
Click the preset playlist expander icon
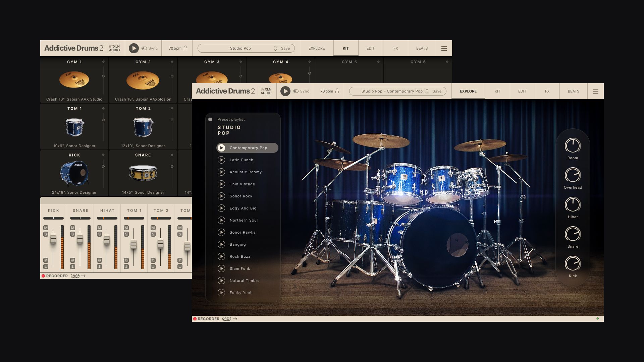click(210, 119)
